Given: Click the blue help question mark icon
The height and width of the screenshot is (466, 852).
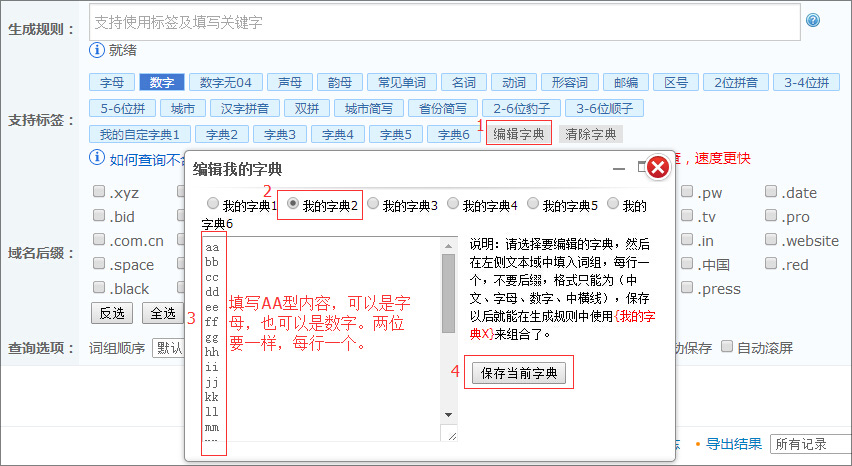Looking at the screenshot, I should point(813,20).
